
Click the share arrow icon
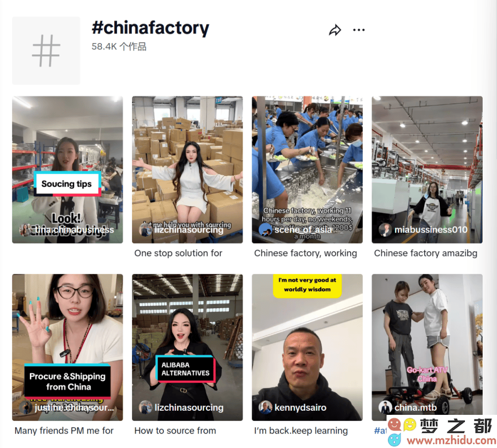[x=335, y=30]
